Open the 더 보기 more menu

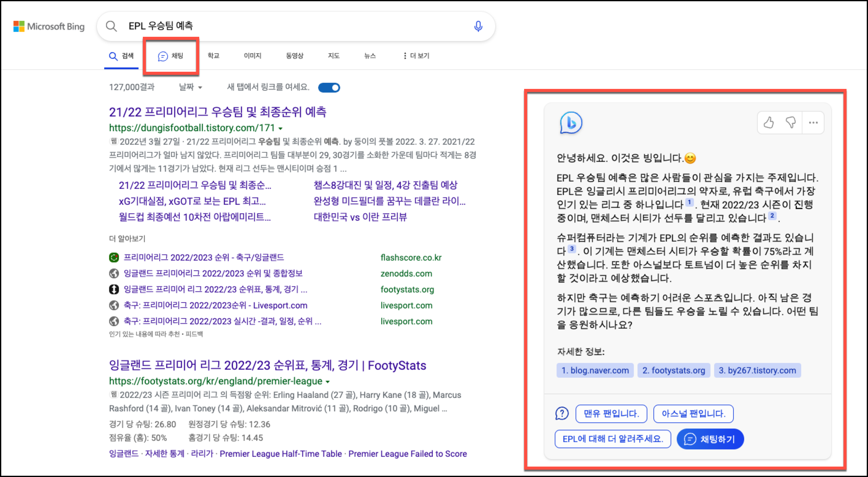tap(416, 55)
